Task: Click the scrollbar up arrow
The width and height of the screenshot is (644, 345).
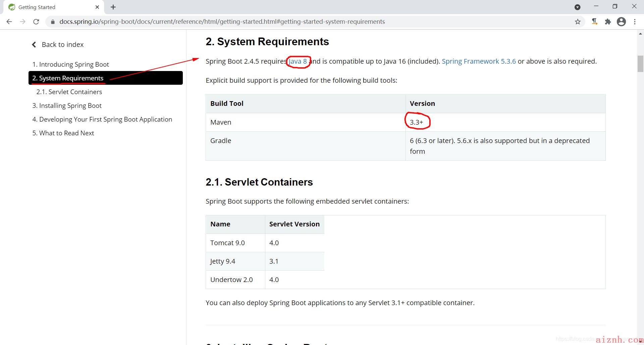Action: coord(640,34)
